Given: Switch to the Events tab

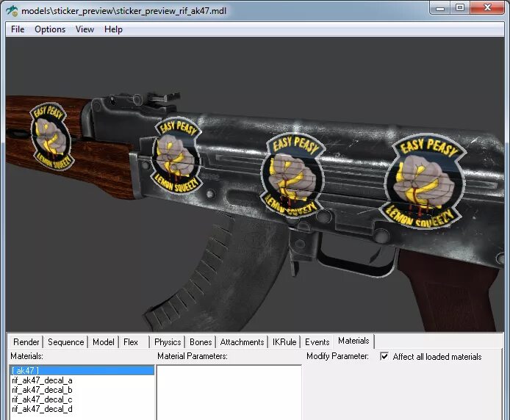Looking at the screenshot, I should 317,342.
